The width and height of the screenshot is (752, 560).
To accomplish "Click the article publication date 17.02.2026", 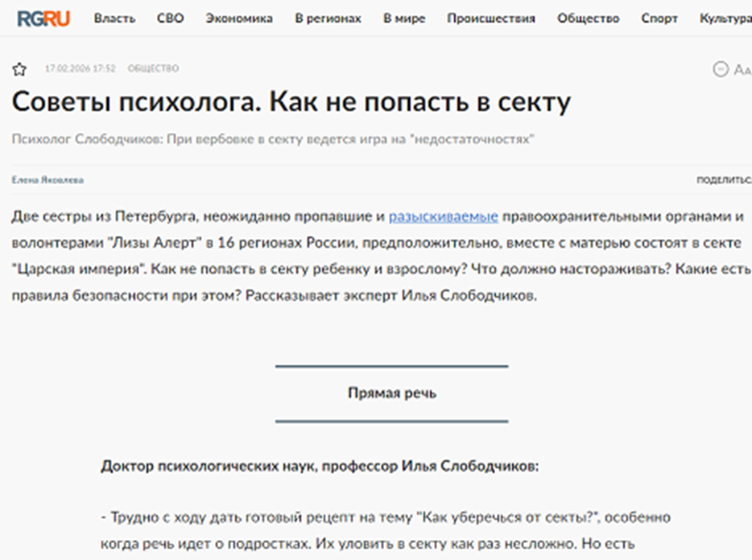I will coord(80,69).
